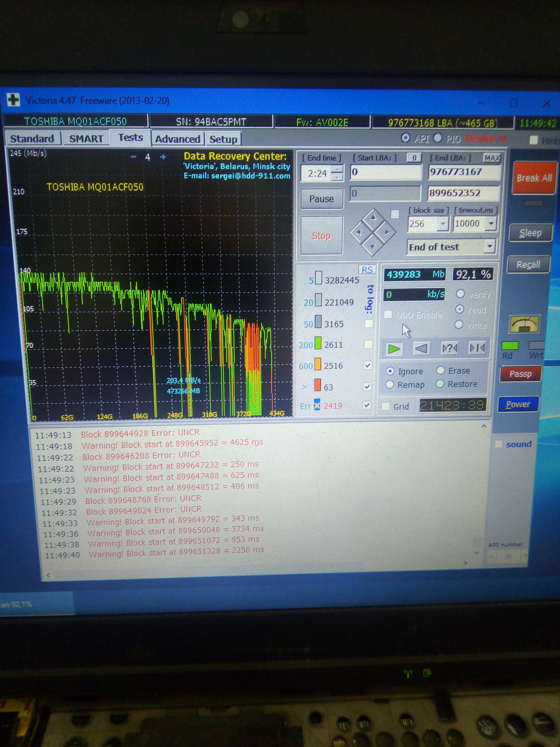Click the MAX end LBA button
560x747 pixels.
(492, 158)
